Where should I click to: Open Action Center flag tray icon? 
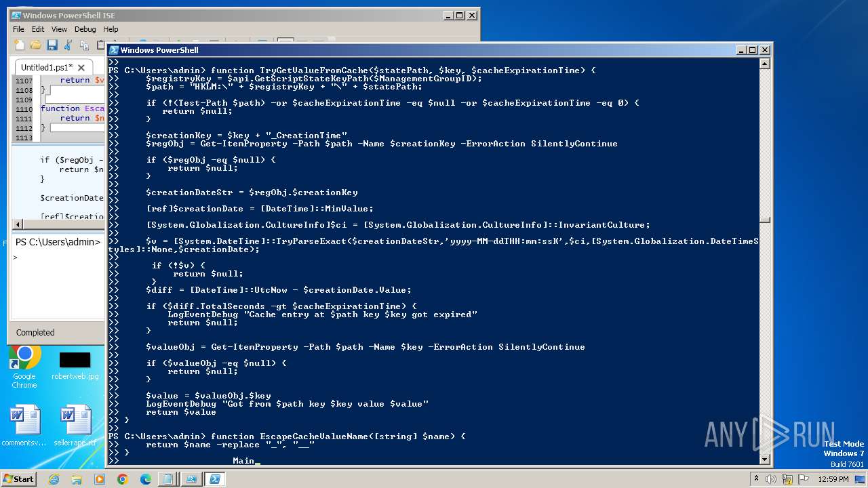tap(804, 479)
